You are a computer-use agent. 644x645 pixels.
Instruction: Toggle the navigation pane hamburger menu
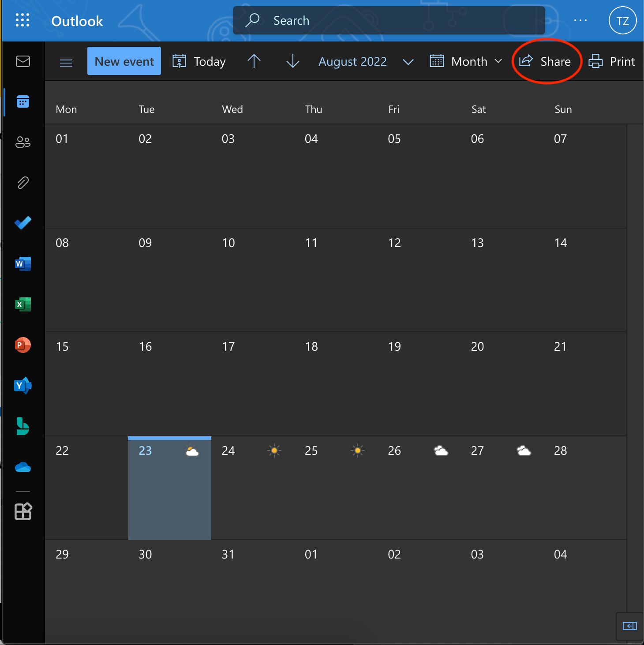coord(66,63)
